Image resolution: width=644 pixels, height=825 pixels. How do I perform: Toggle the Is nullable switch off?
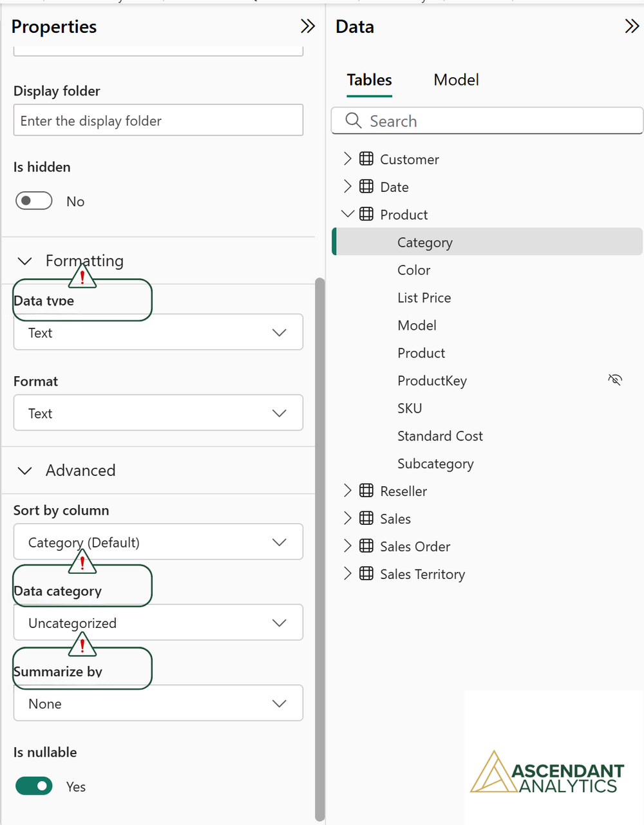point(34,786)
